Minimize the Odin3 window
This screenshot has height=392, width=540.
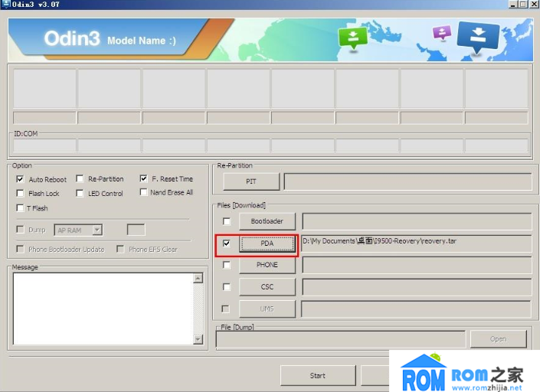pyautogui.click(x=513, y=4)
